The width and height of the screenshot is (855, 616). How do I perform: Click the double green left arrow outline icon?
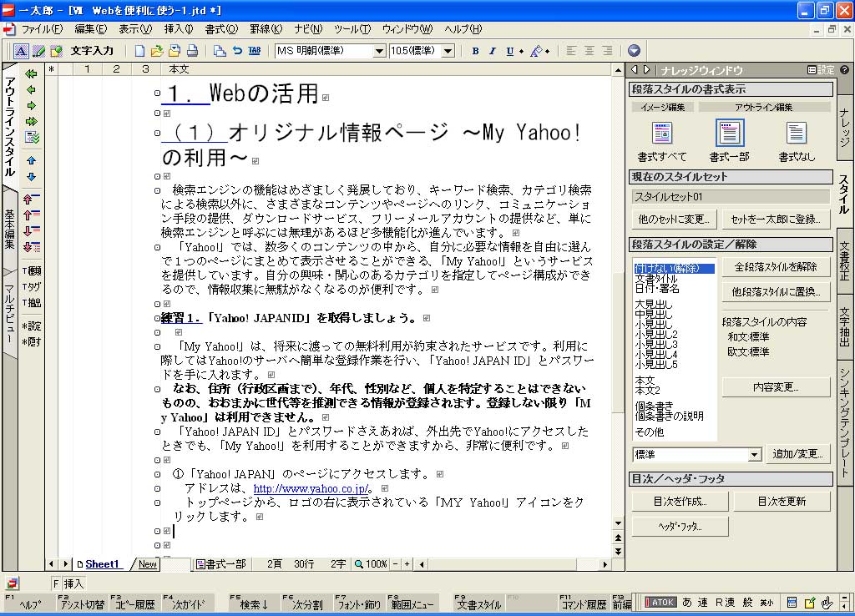tap(31, 73)
